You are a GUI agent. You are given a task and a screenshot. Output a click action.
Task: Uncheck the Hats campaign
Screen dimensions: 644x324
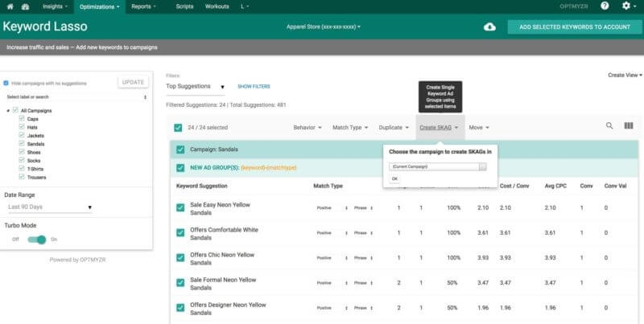click(x=22, y=127)
